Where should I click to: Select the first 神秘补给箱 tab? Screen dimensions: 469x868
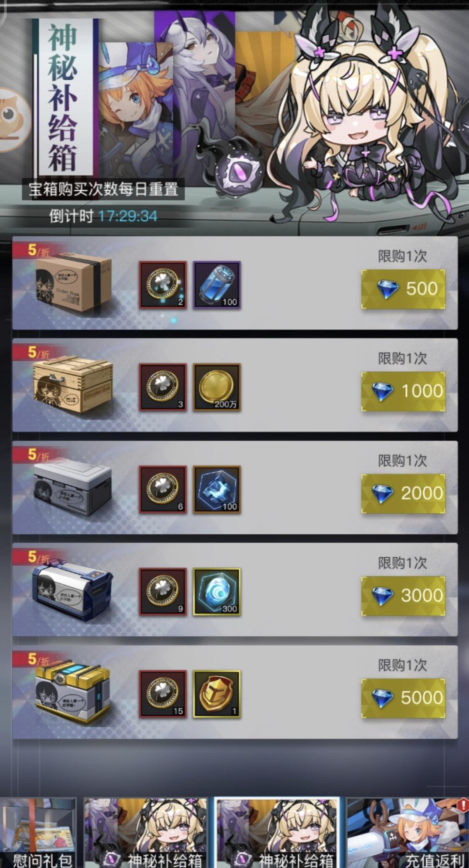[146, 832]
